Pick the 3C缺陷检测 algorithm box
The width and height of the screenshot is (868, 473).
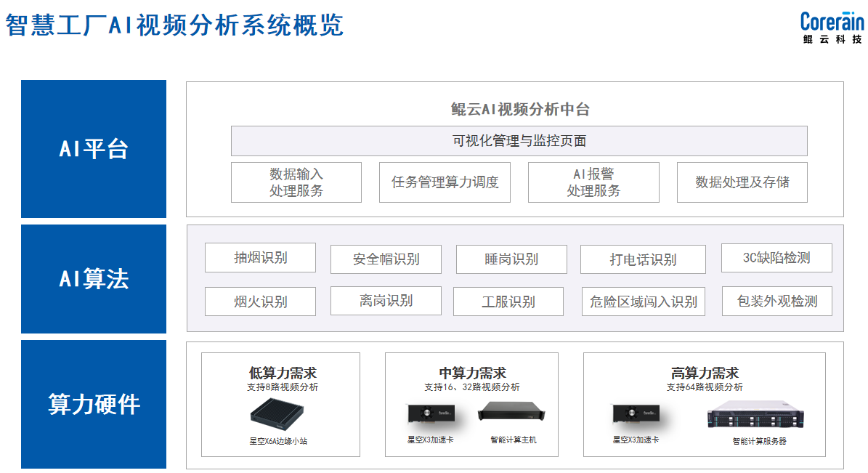[776, 258]
